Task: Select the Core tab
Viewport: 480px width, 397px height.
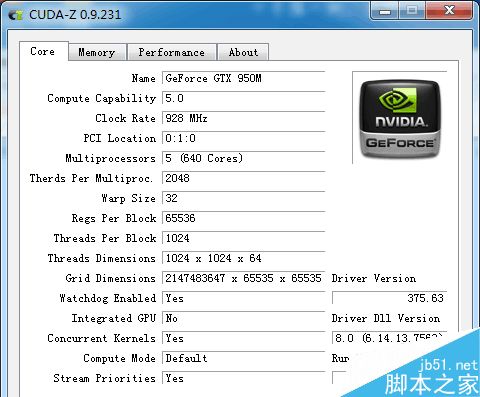Action: (43, 51)
